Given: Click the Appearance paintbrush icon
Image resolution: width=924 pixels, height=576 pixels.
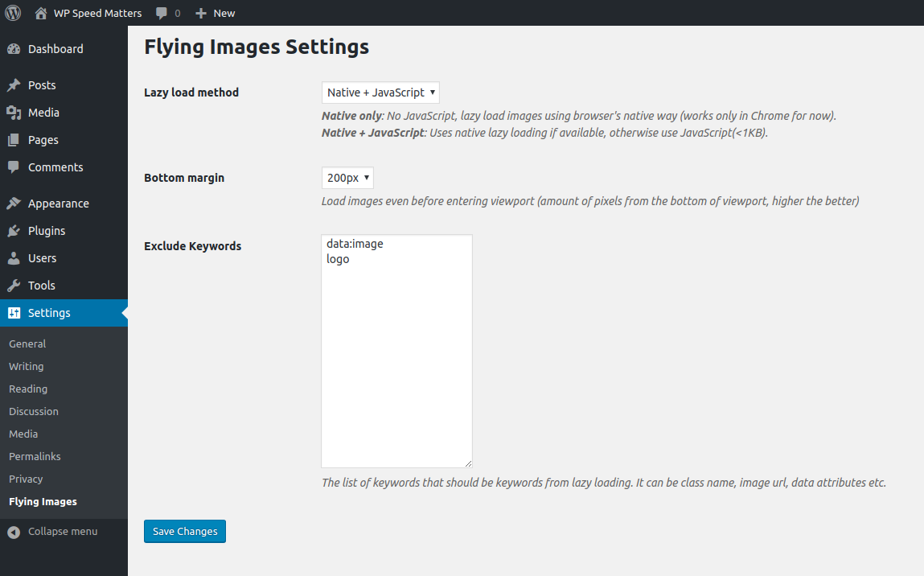Looking at the screenshot, I should 14,204.
